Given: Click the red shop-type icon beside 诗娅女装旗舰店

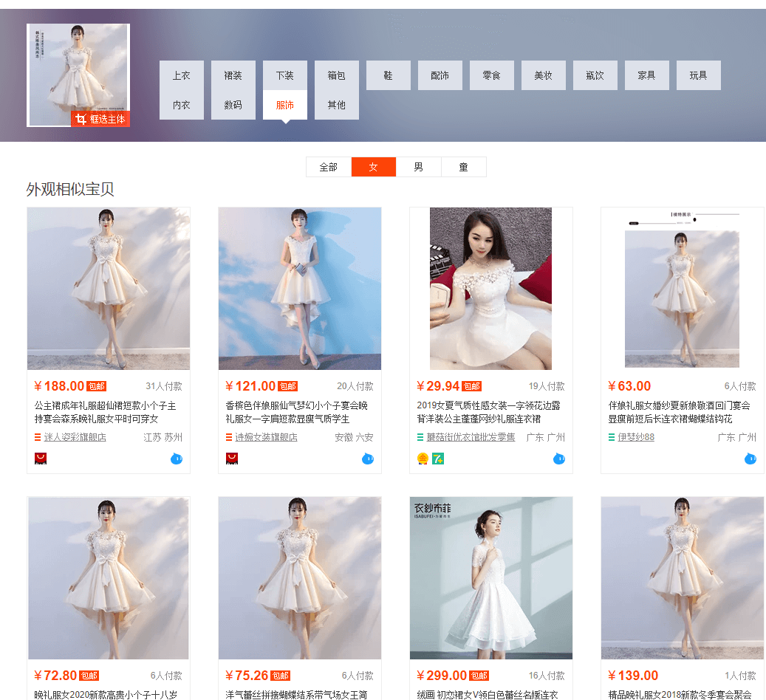Looking at the screenshot, I should (x=229, y=437).
